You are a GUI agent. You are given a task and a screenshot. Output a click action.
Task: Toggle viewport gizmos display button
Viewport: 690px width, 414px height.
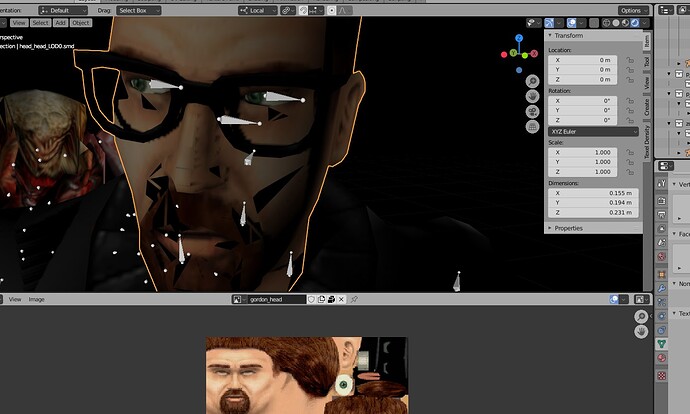coord(549,23)
